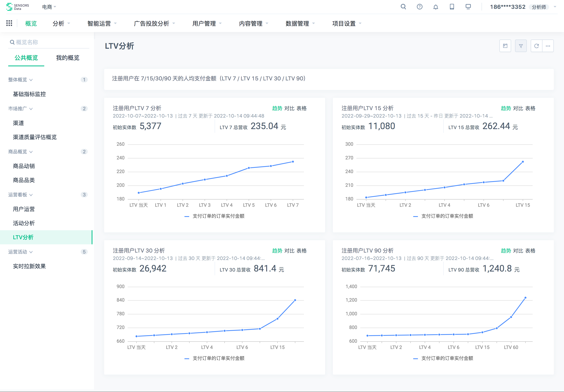
Task: Expand the 项目设置 menu
Action: click(x=347, y=23)
